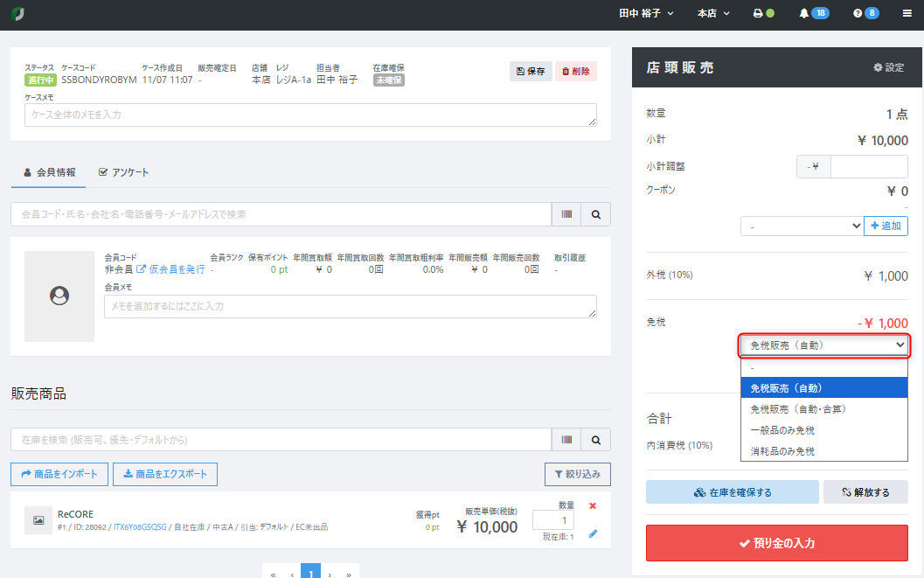Go to previous page ‹ button
The image size is (924, 578).
pyautogui.click(x=292, y=572)
